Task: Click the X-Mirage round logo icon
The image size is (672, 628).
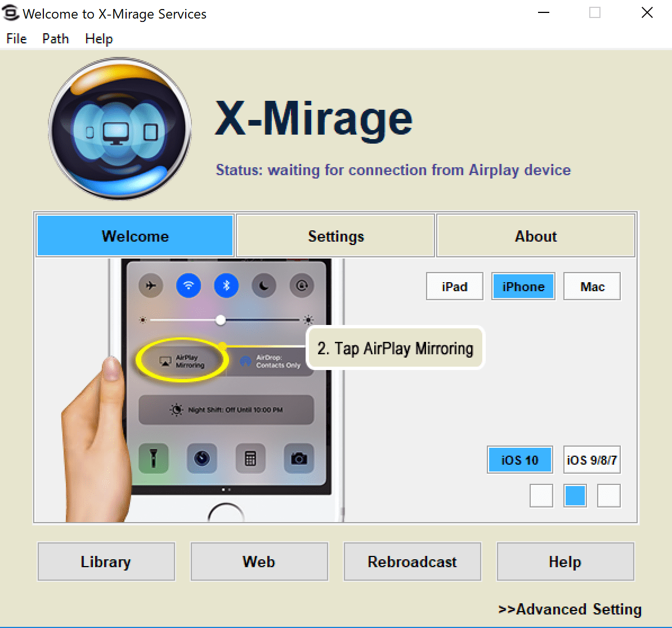Action: click(x=120, y=128)
